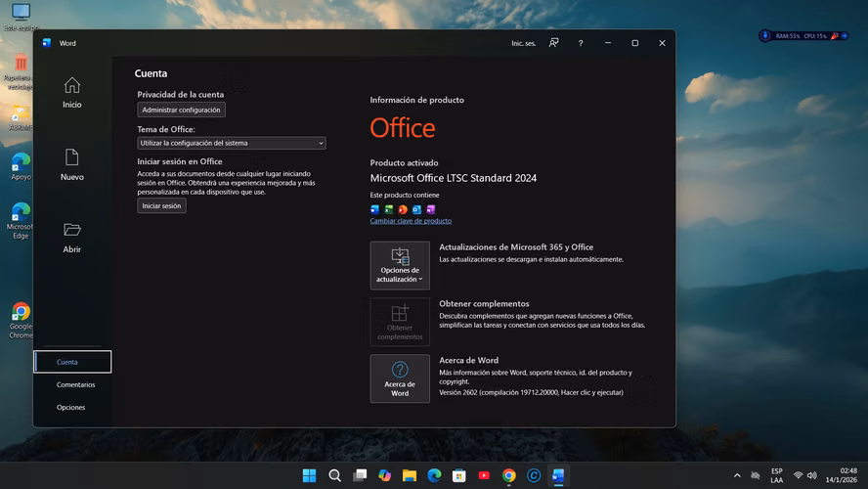
Task: Minimize the Word window
Action: 608,43
